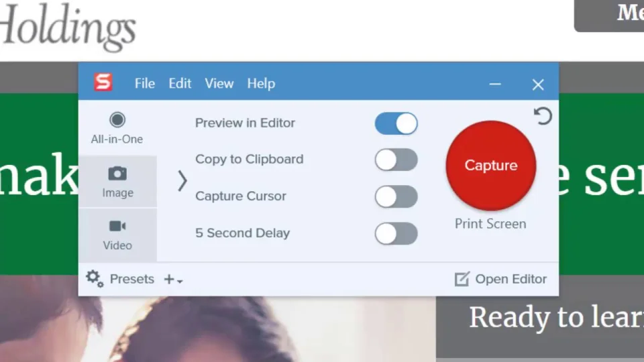
Task: Enable the Copy to Clipboard toggle
Action: [396, 160]
